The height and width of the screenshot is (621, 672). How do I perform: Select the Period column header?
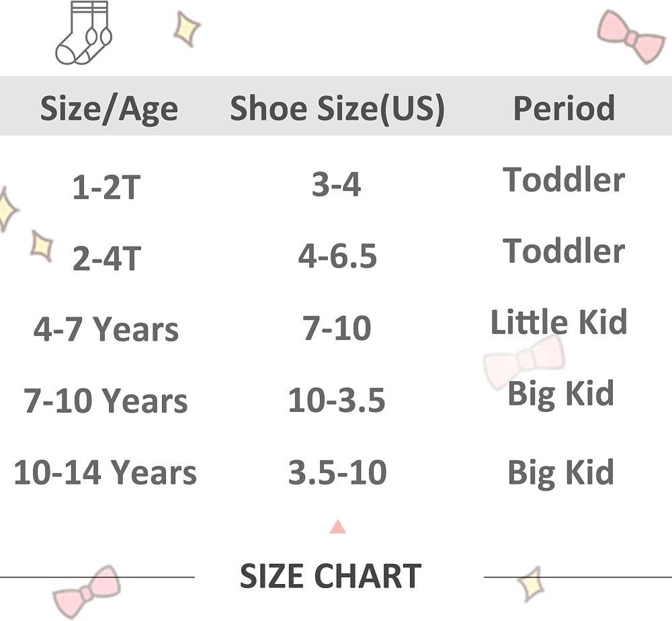tap(564, 108)
